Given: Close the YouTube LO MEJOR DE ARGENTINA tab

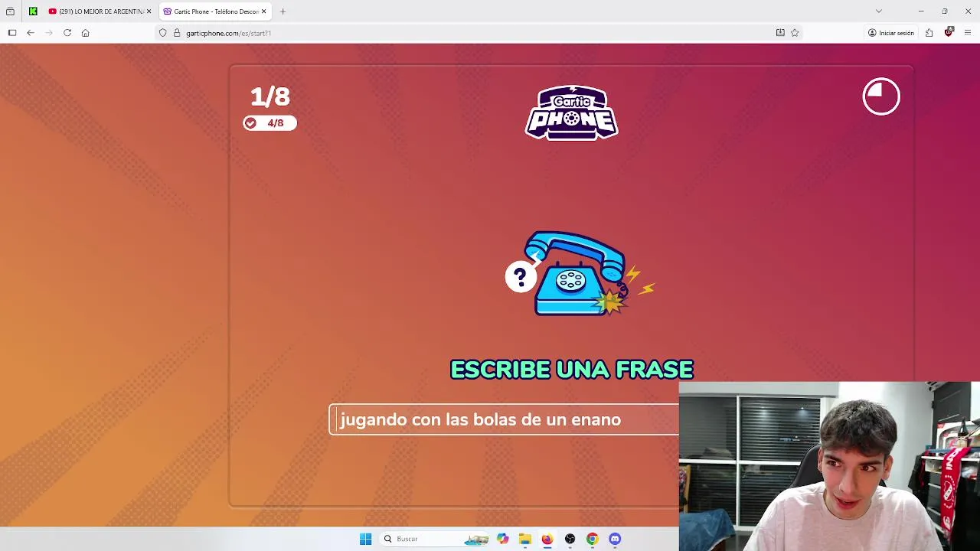Looking at the screenshot, I should (149, 11).
